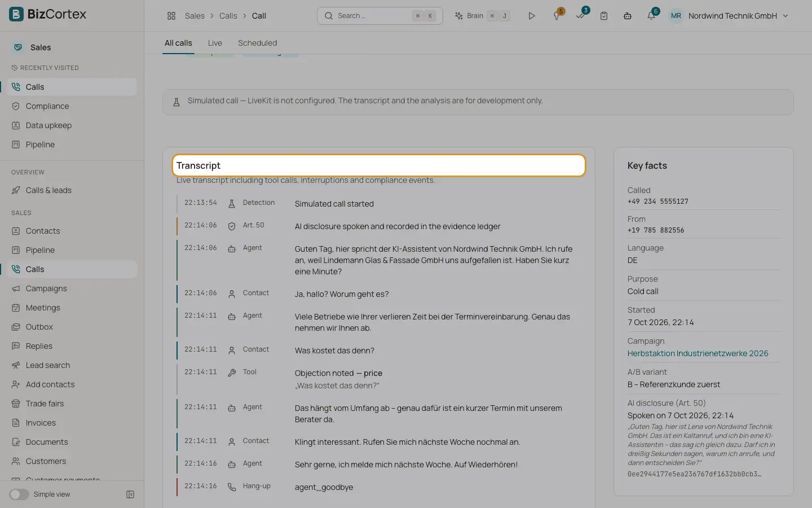The width and height of the screenshot is (812, 508).
Task: Open the Brain assistant button
Action: [483, 16]
